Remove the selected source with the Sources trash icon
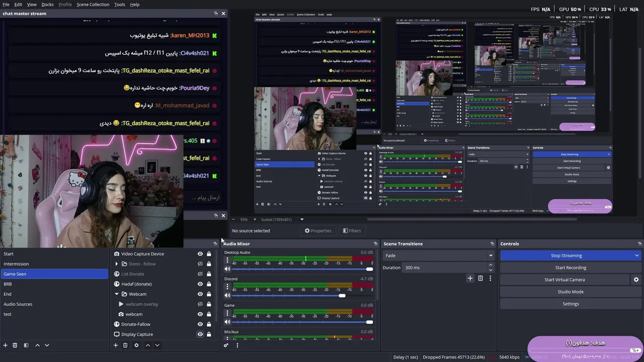The width and height of the screenshot is (644, 362). pyautogui.click(x=125, y=345)
